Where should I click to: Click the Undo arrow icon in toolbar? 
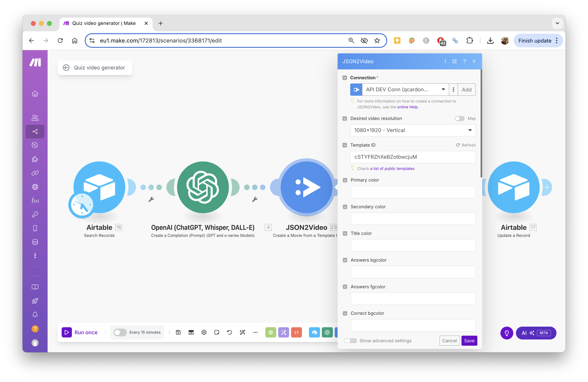pyautogui.click(x=230, y=332)
